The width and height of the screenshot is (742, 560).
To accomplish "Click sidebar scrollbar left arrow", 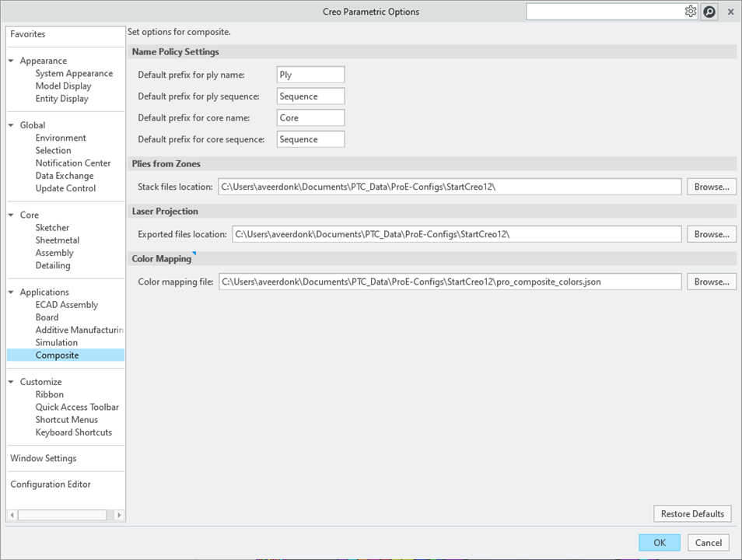I will tap(12, 515).
